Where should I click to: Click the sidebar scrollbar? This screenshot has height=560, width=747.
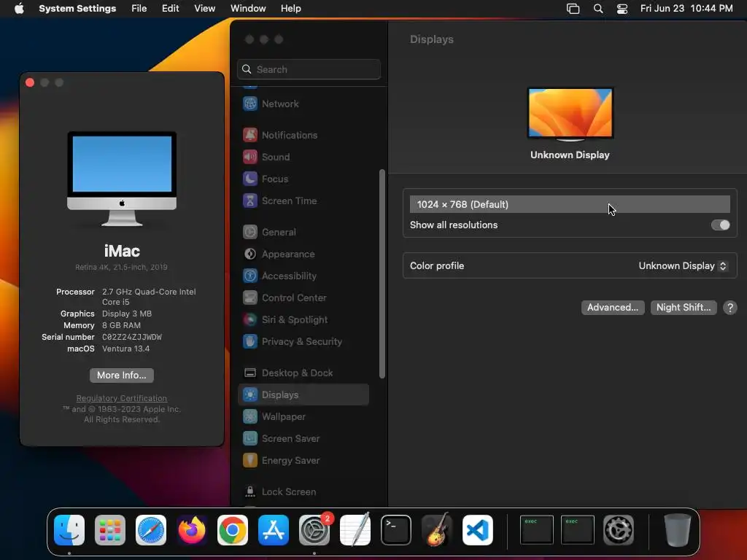tap(382, 274)
